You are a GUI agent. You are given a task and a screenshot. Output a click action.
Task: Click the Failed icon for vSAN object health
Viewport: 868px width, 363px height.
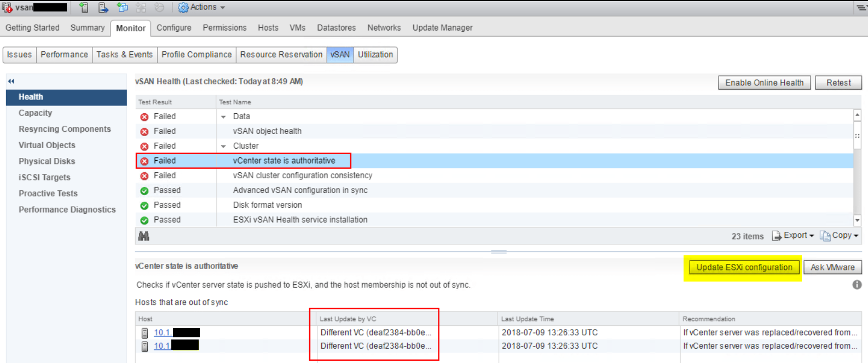coord(144,132)
